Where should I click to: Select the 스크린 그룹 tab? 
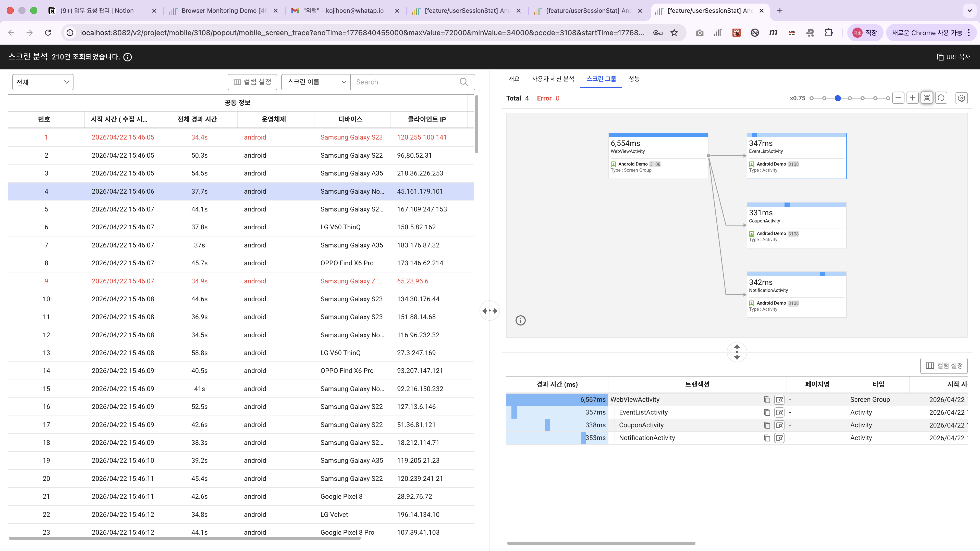[601, 79]
